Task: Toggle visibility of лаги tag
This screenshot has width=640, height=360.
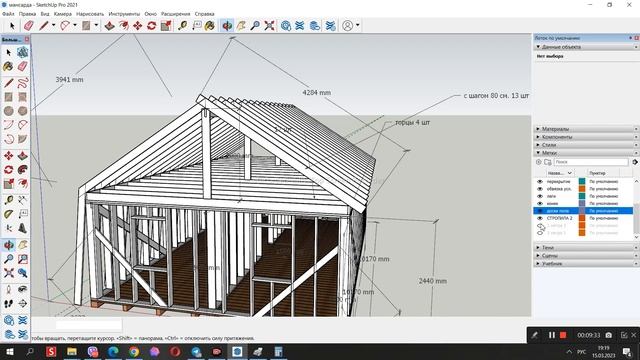Action: pos(540,196)
